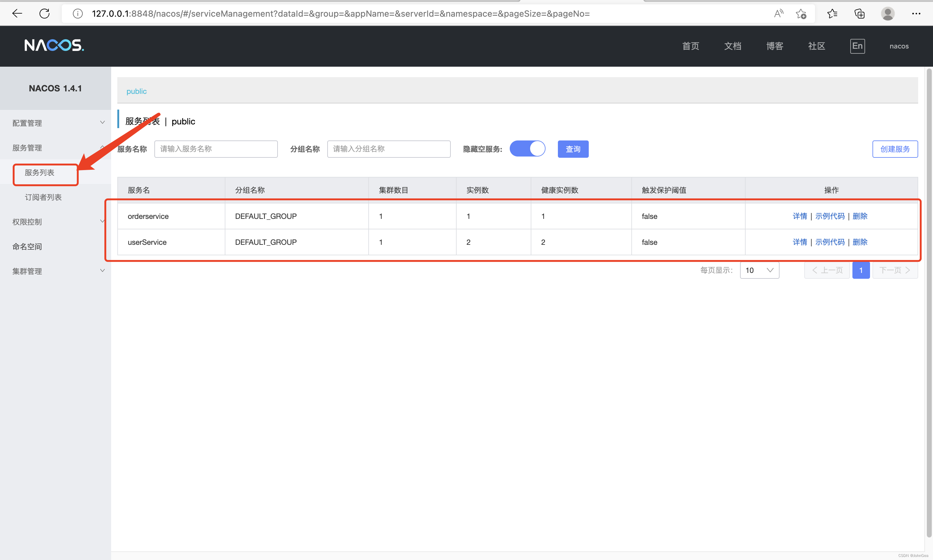933x560 pixels.
Task: Click the 创建服务 button
Action: [895, 149]
